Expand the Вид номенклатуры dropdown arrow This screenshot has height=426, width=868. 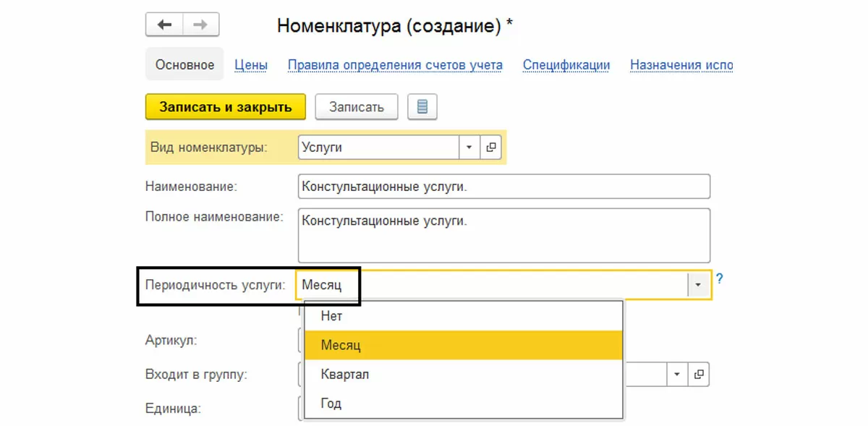pos(469,148)
